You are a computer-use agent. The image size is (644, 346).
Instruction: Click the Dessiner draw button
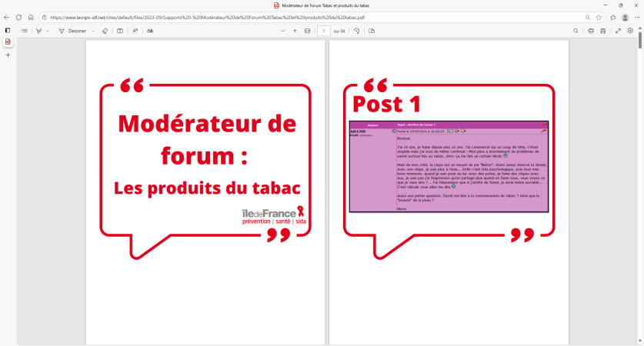point(73,31)
